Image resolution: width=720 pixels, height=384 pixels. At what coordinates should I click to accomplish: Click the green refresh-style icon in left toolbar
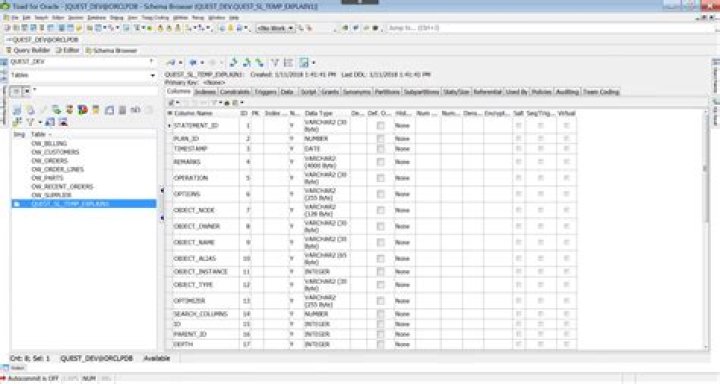tap(56, 110)
